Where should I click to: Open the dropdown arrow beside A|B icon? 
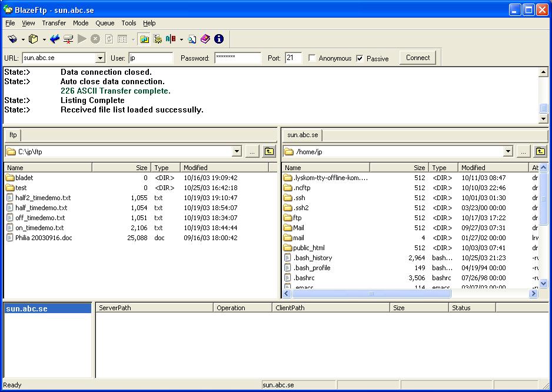(x=181, y=39)
